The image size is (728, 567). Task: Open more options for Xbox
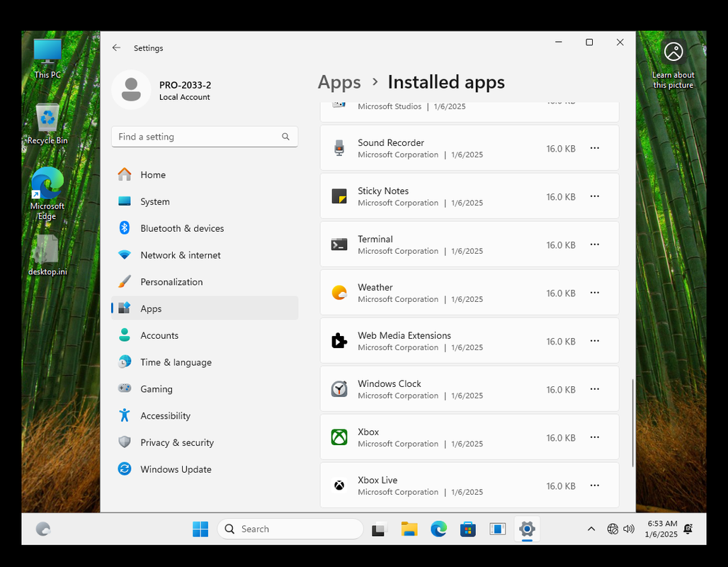point(595,437)
